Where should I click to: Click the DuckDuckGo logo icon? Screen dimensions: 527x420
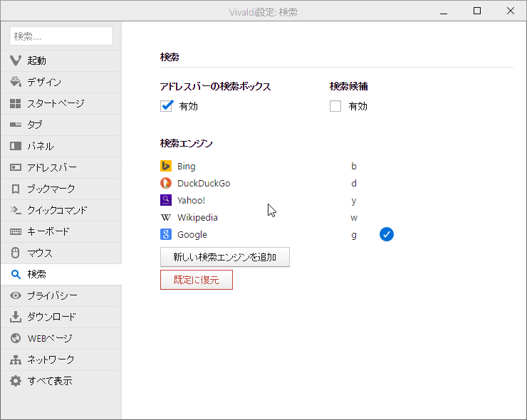pyautogui.click(x=166, y=183)
